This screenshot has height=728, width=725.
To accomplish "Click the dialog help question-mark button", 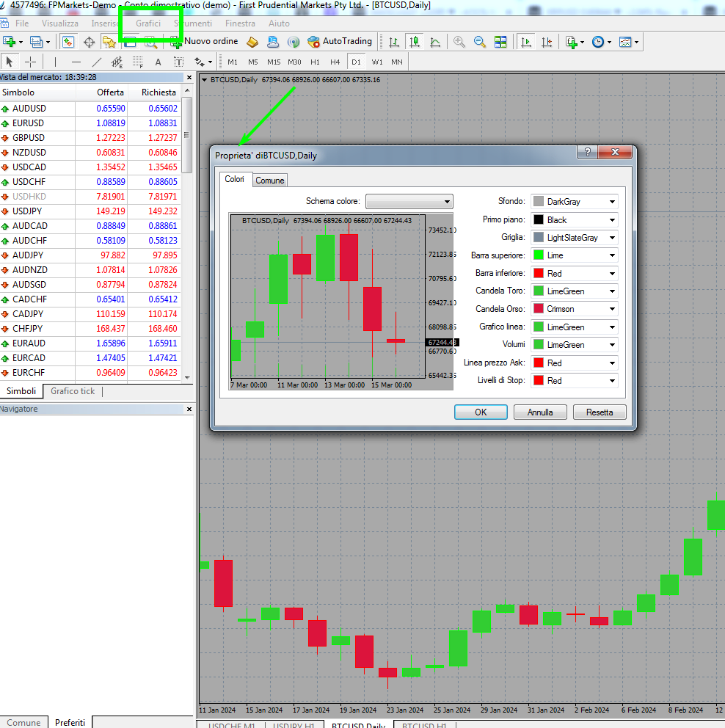I will [x=587, y=152].
